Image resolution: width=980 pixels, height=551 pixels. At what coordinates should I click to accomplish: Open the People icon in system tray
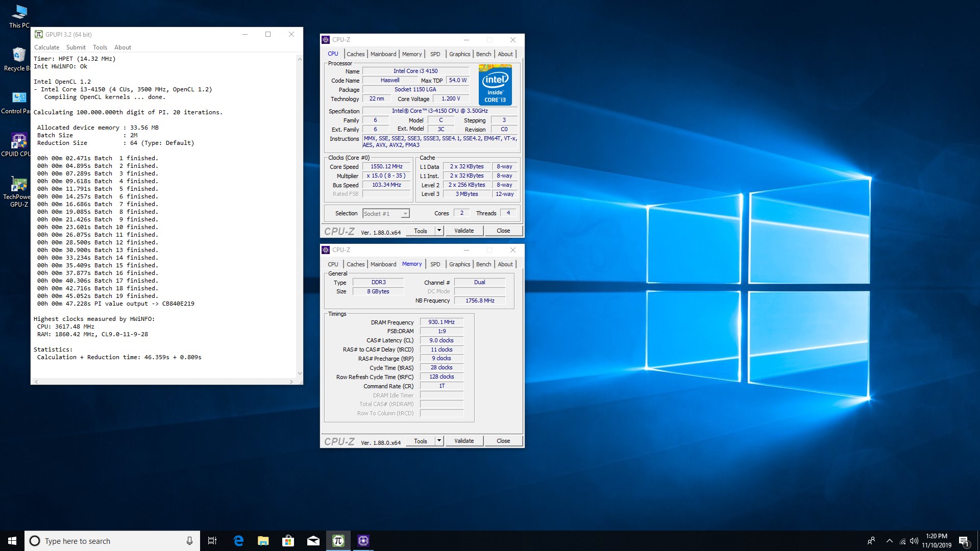(871, 541)
